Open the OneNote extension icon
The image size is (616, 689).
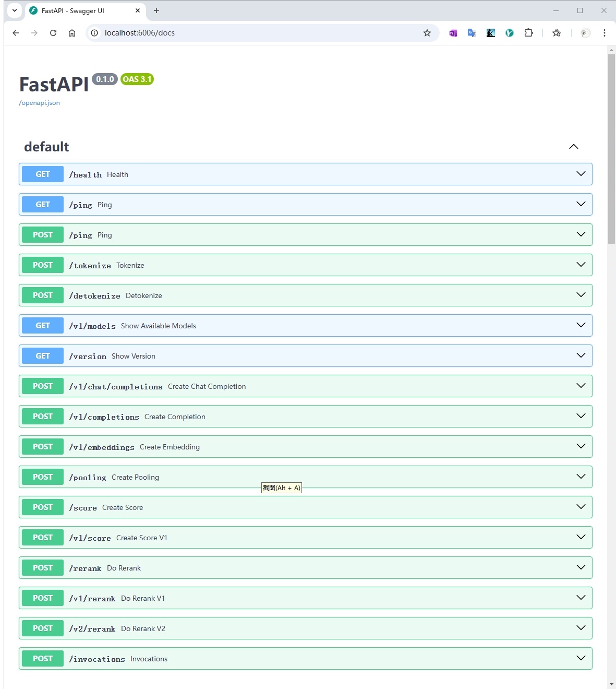pos(453,33)
